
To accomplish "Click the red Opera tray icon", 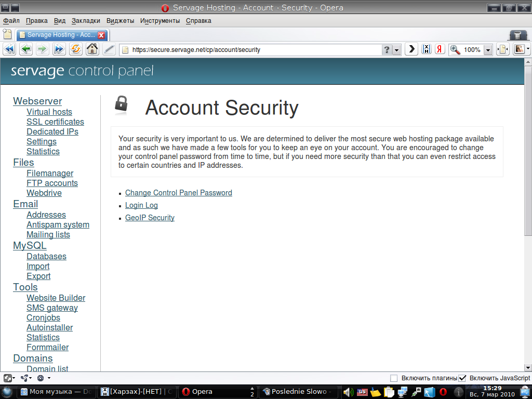I will pos(443,392).
